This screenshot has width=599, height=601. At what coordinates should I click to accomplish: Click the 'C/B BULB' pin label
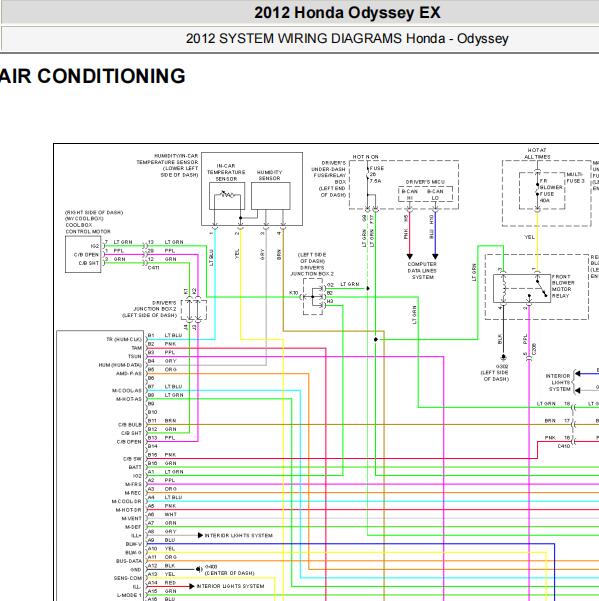pyautogui.click(x=130, y=425)
